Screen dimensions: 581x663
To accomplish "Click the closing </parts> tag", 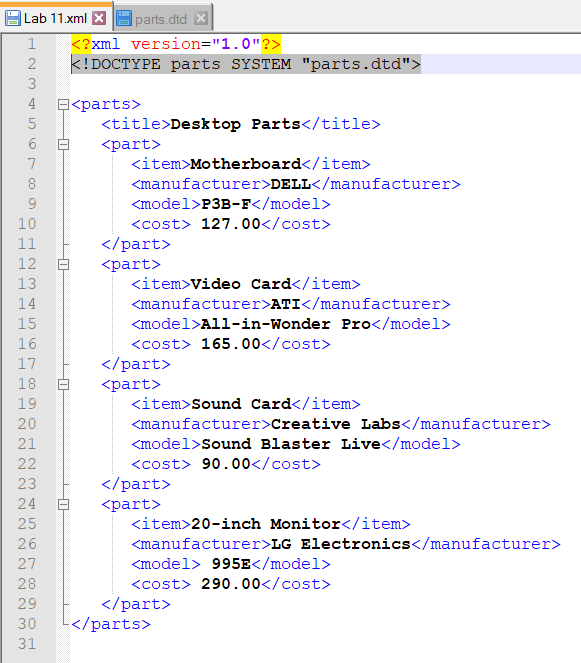I will [111, 625].
